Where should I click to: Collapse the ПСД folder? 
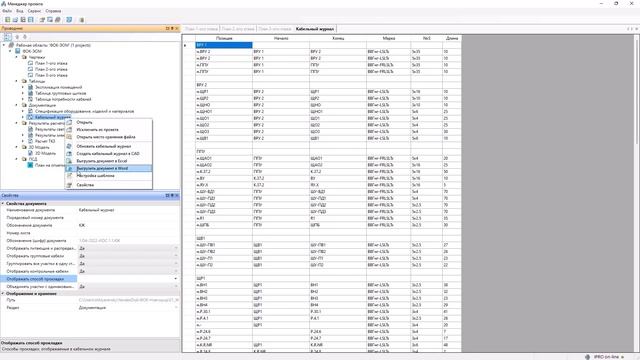pos(17,159)
